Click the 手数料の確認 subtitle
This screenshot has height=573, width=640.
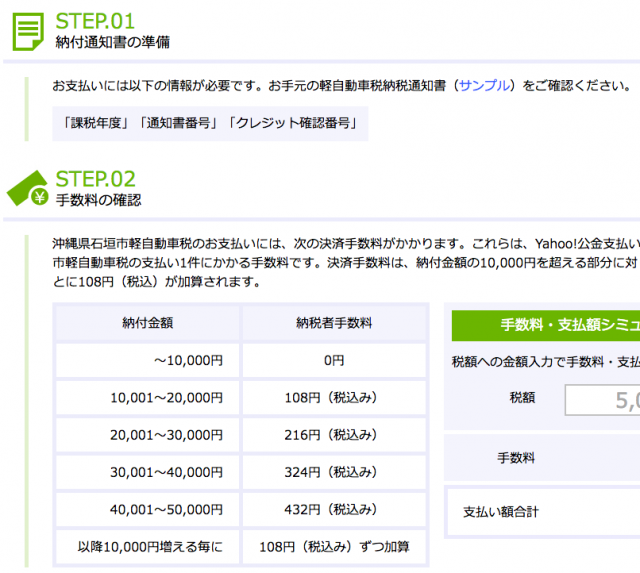tap(98, 200)
